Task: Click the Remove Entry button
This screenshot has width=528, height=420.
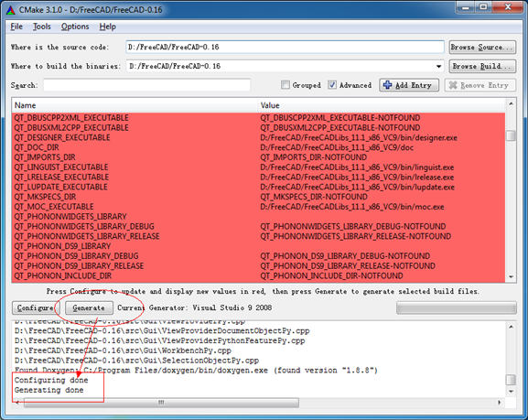Action: [x=480, y=85]
